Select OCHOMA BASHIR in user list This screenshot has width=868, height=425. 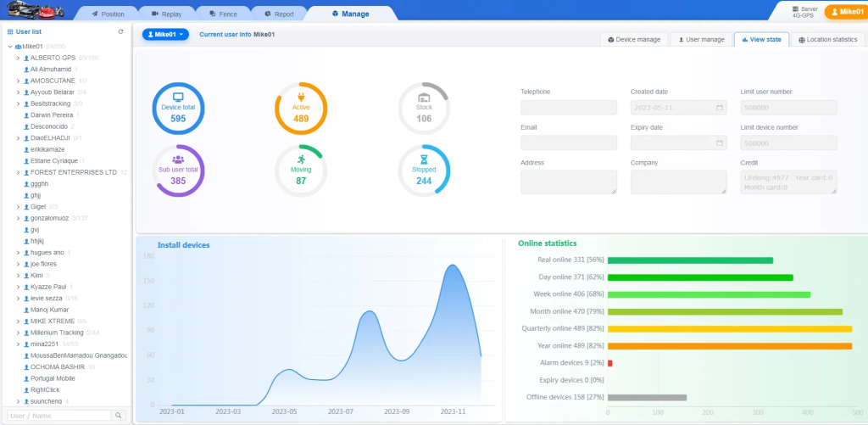point(58,366)
